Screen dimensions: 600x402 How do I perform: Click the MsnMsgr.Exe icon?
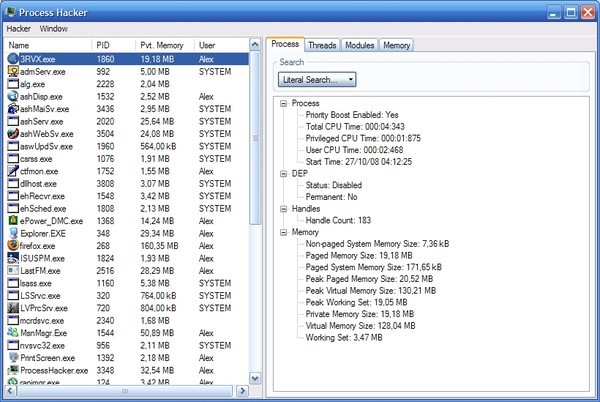point(13,332)
